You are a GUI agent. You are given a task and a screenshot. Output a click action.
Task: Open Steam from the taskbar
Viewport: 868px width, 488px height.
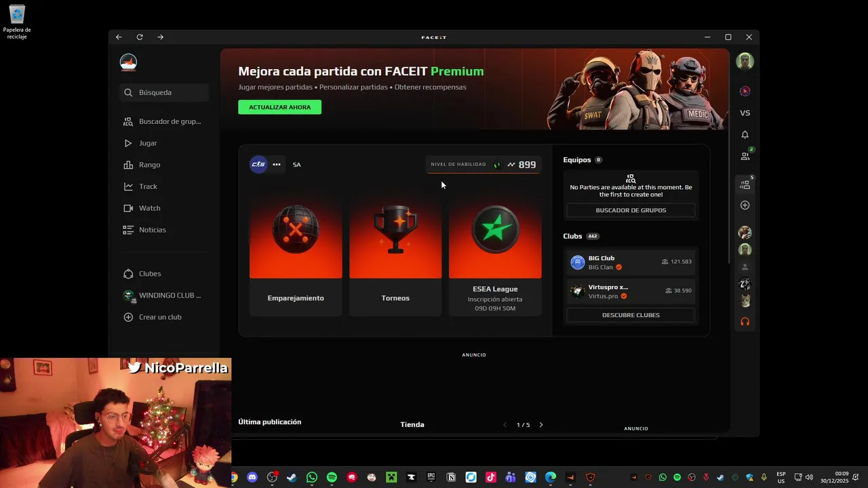pos(292,477)
